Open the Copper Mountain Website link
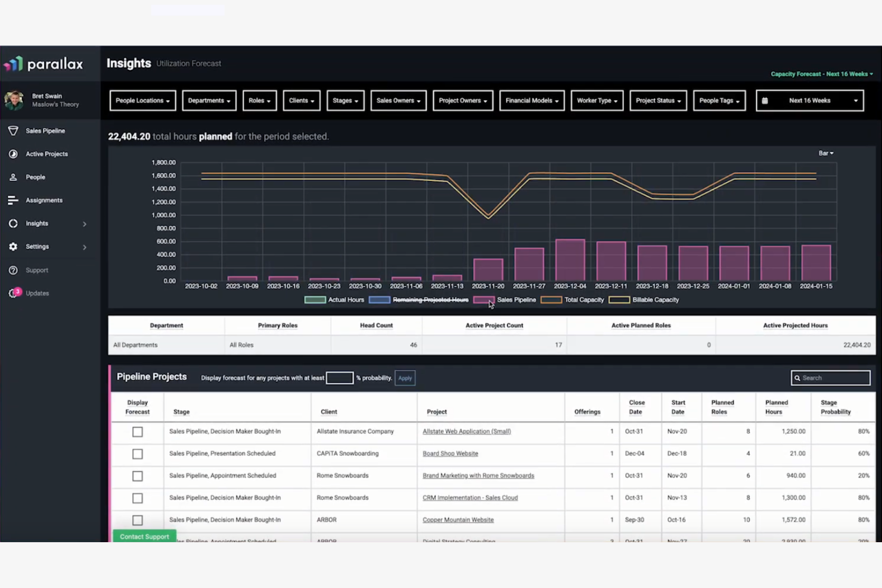882x588 pixels. (458, 519)
